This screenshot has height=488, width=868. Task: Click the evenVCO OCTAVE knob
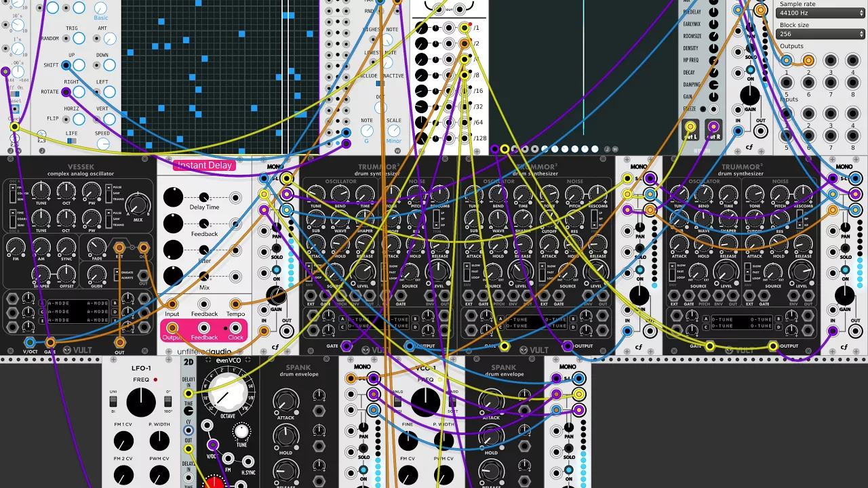point(227,394)
